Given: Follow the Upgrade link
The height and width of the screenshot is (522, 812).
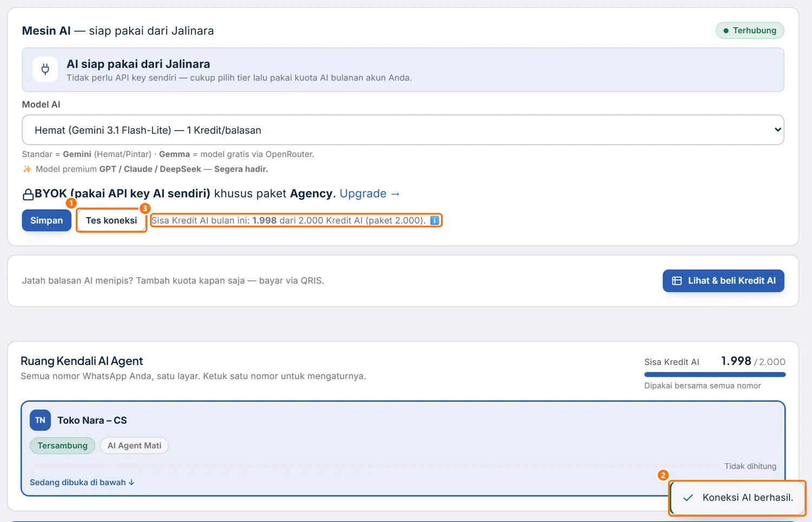Looking at the screenshot, I should tap(369, 194).
